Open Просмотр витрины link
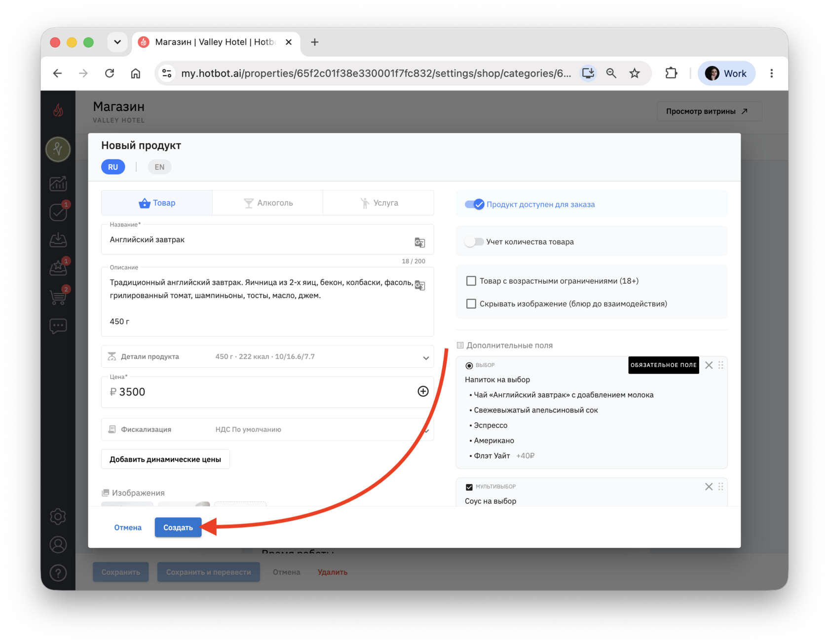 709,112
